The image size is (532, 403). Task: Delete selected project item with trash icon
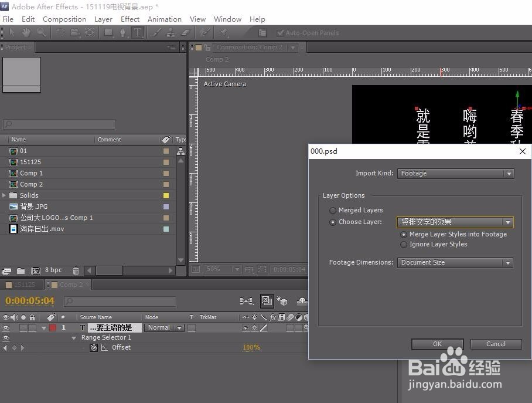point(76,271)
